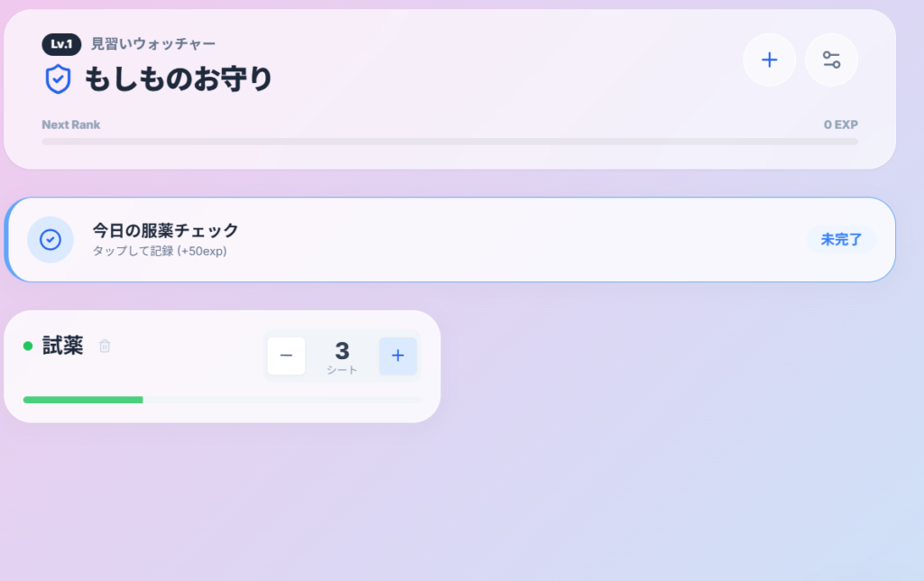Image resolution: width=924 pixels, height=581 pixels.
Task: Increase 試薬 sheet count with plus
Action: [x=398, y=355]
